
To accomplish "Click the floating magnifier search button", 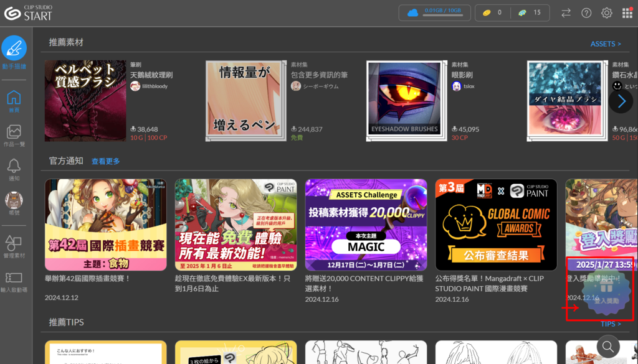I will pyautogui.click(x=608, y=347).
